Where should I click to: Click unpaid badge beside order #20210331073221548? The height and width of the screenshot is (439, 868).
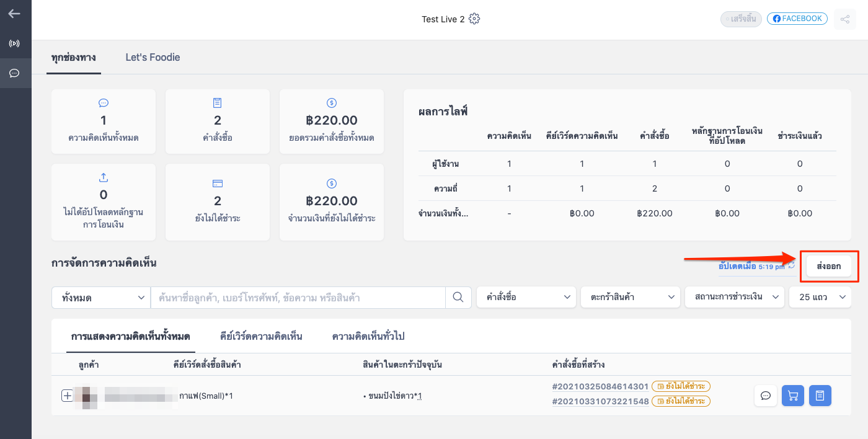pos(681,401)
